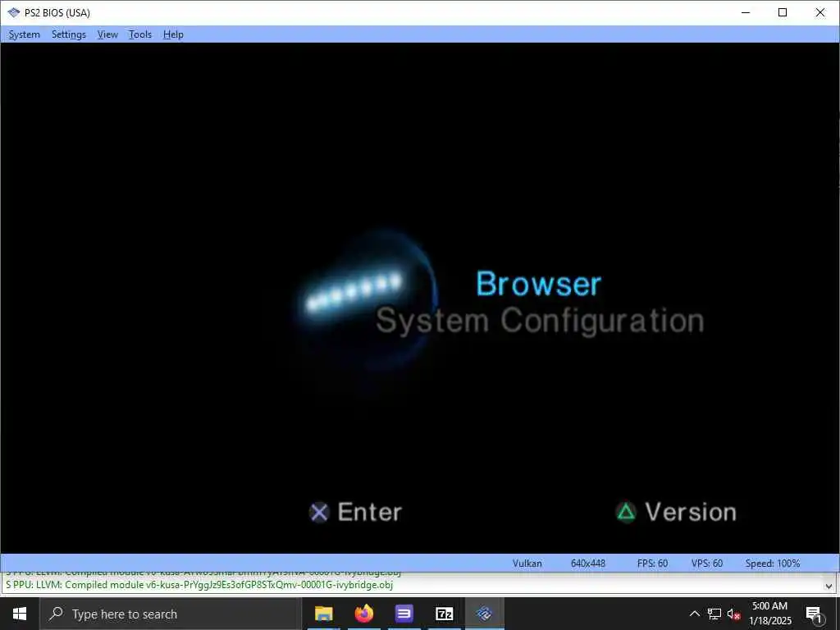This screenshot has height=630, width=840.
Task: Open the clock showing 5:00 AM
Action: (769, 614)
